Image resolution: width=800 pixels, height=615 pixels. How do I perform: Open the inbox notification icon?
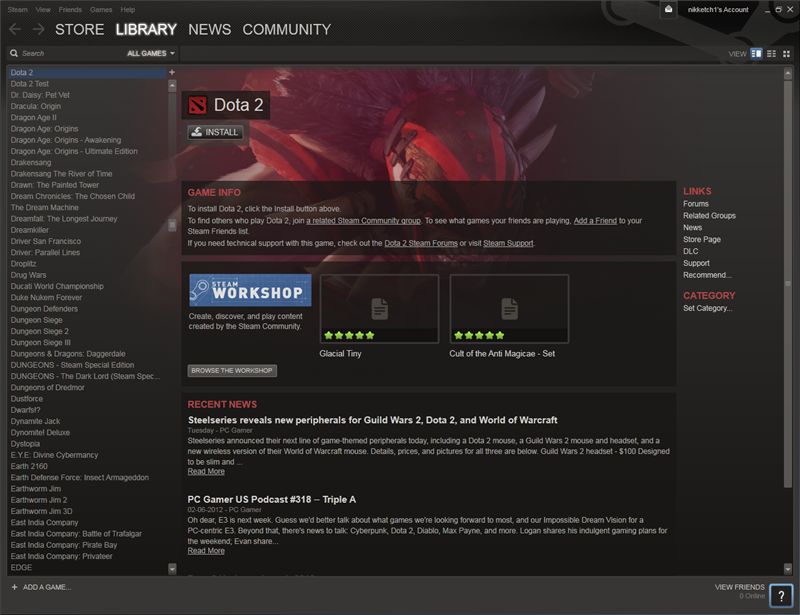coord(668,9)
